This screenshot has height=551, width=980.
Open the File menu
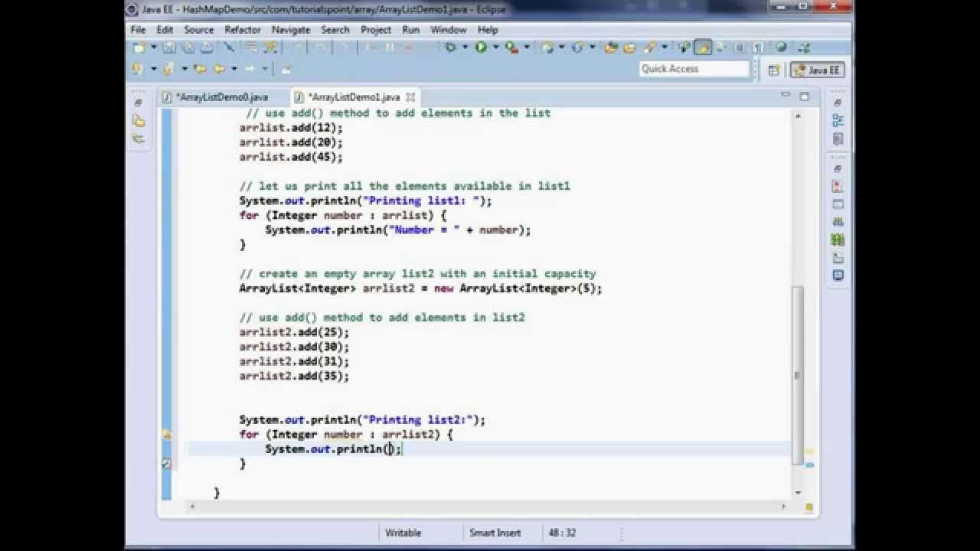(138, 30)
